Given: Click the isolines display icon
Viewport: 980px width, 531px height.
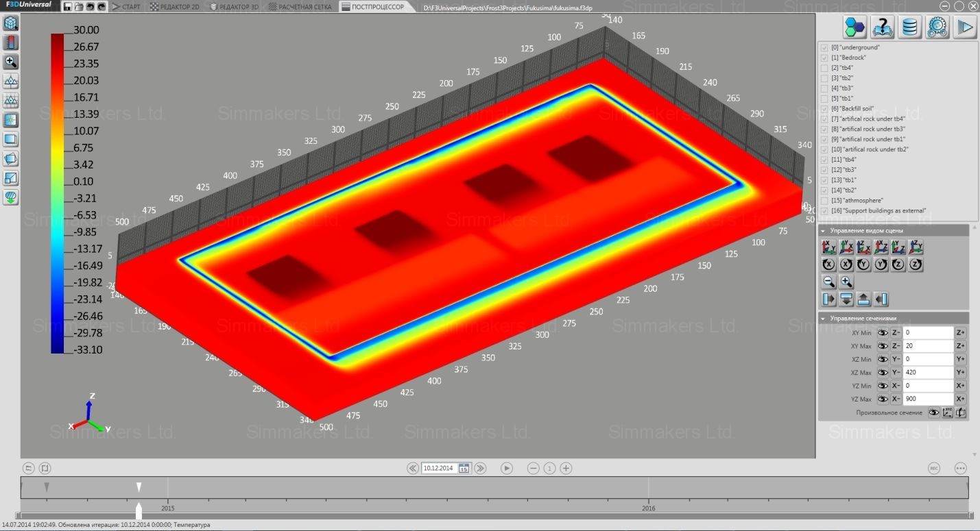Looking at the screenshot, I should click(11, 82).
